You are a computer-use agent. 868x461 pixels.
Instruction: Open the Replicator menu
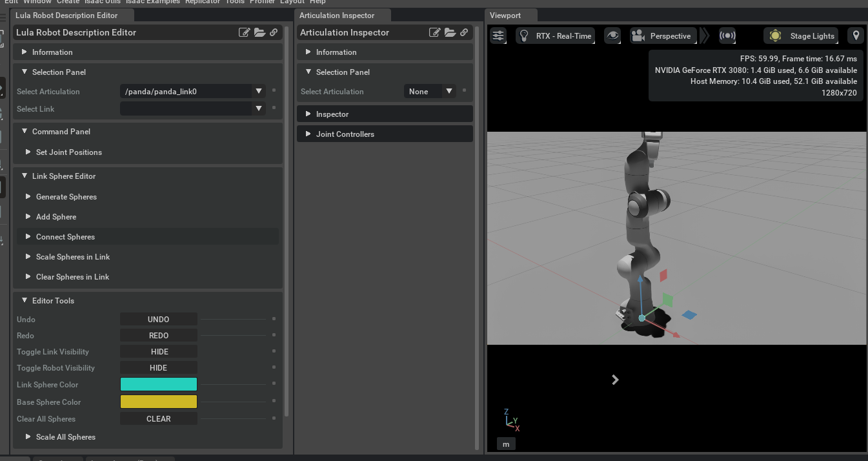[x=201, y=2]
